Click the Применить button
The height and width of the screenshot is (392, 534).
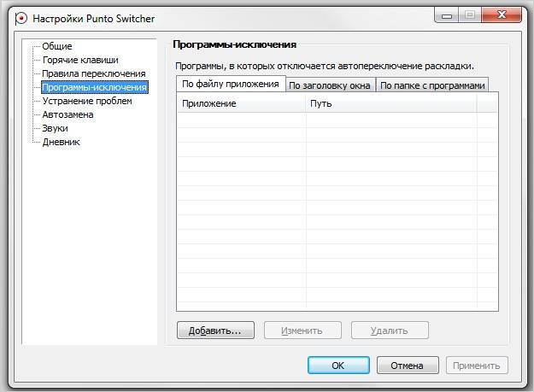pyautogui.click(x=477, y=366)
